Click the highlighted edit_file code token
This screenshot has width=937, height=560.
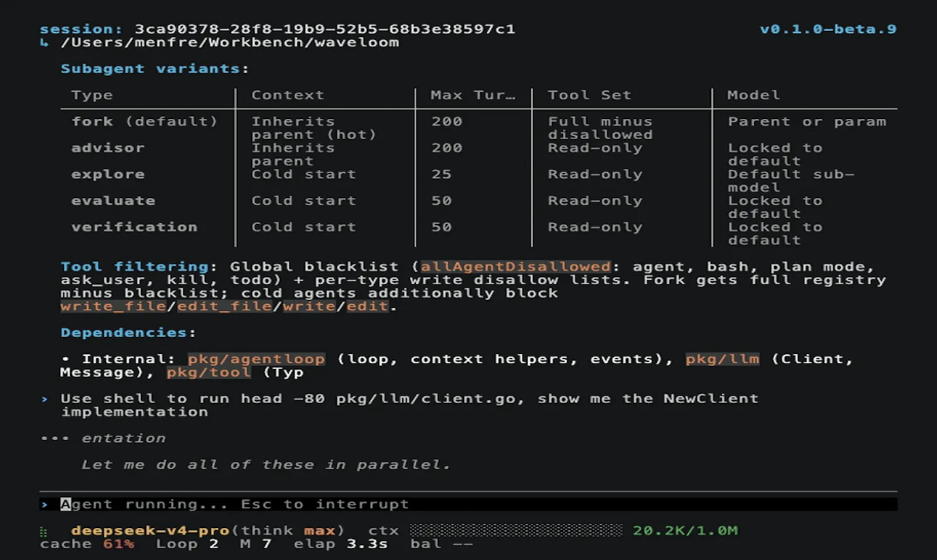pos(224,306)
